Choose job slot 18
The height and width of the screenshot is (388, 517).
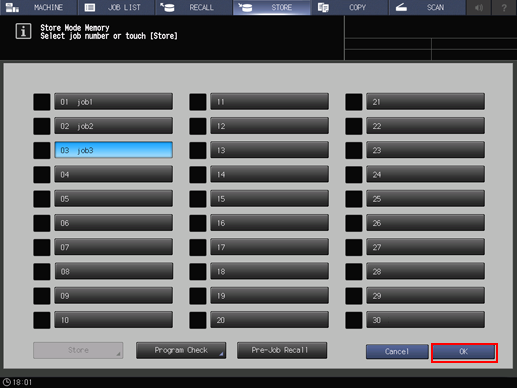(x=270, y=271)
